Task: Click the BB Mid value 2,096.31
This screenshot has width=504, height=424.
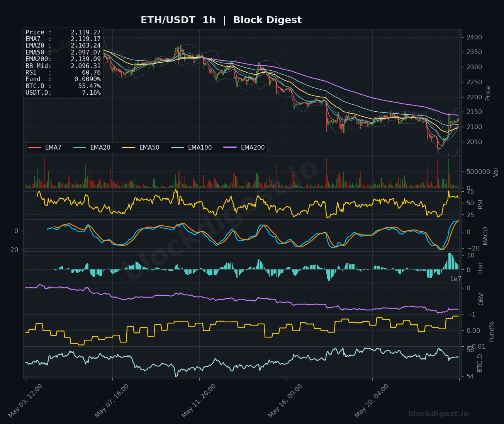Action: 86,66
